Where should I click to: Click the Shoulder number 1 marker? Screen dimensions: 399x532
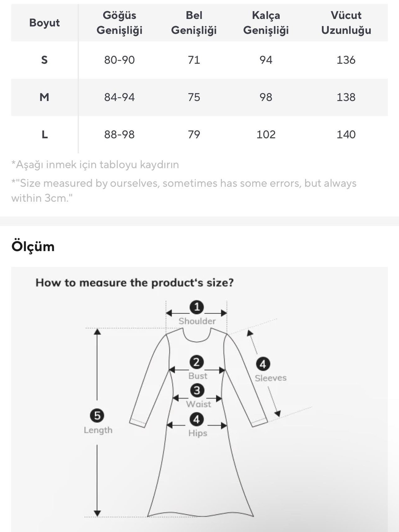tap(197, 307)
